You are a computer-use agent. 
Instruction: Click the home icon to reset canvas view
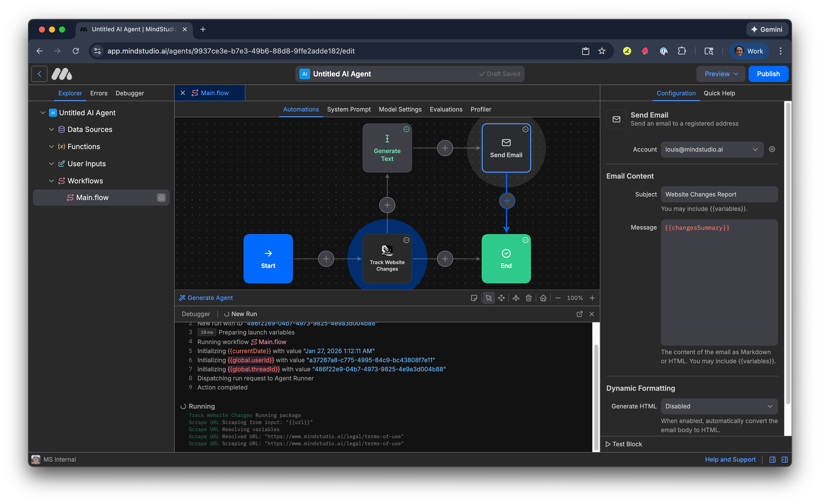[x=544, y=298]
